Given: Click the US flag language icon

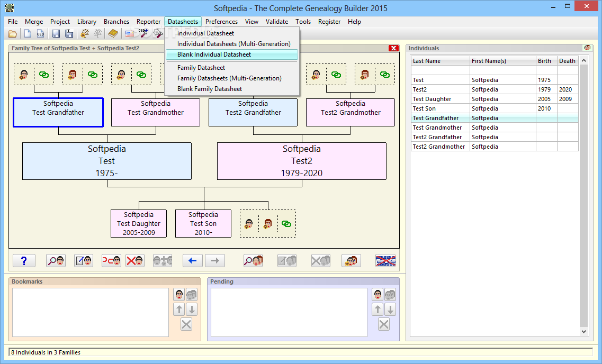Looking at the screenshot, I should (130, 34).
